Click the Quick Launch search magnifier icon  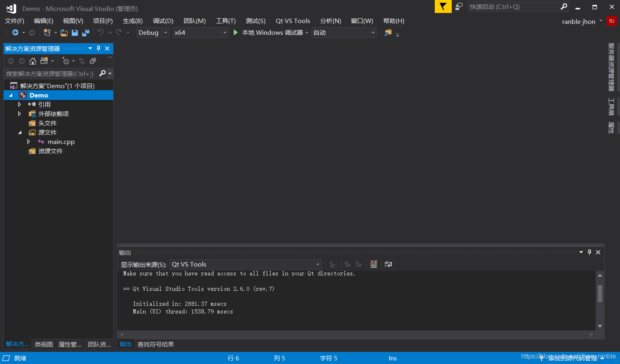tap(564, 6)
